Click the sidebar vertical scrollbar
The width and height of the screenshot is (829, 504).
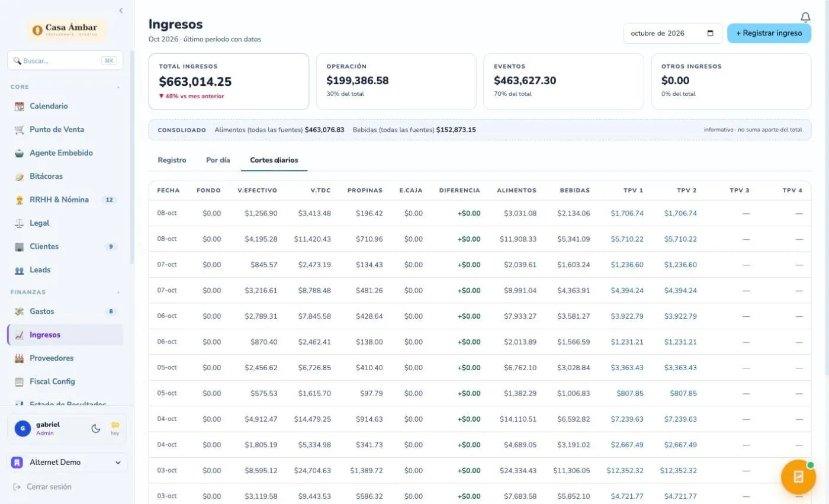pyautogui.click(x=132, y=157)
